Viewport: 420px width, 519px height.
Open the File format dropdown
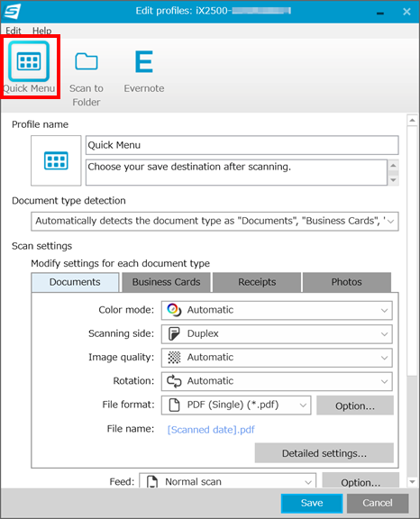tap(236, 405)
